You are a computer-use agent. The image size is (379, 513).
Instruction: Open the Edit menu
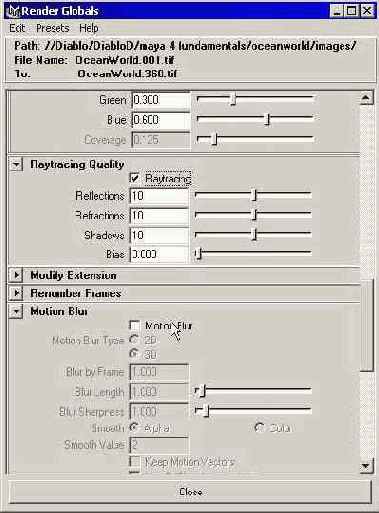tap(17, 28)
